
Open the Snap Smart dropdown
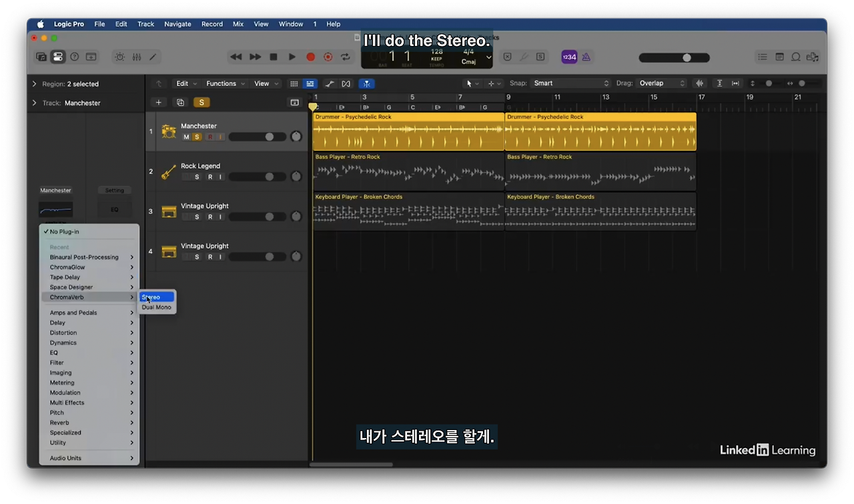[x=570, y=83]
